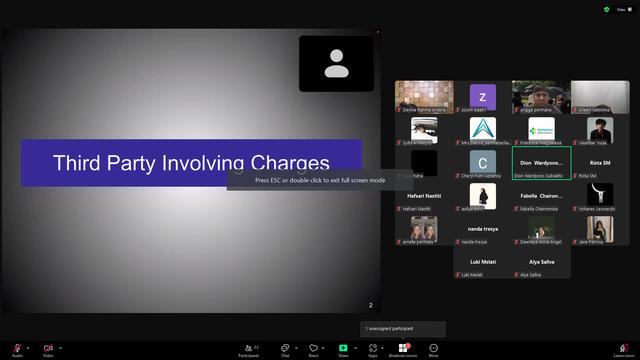Select the aulya participant tile
The image size is (640, 360).
coord(483,196)
